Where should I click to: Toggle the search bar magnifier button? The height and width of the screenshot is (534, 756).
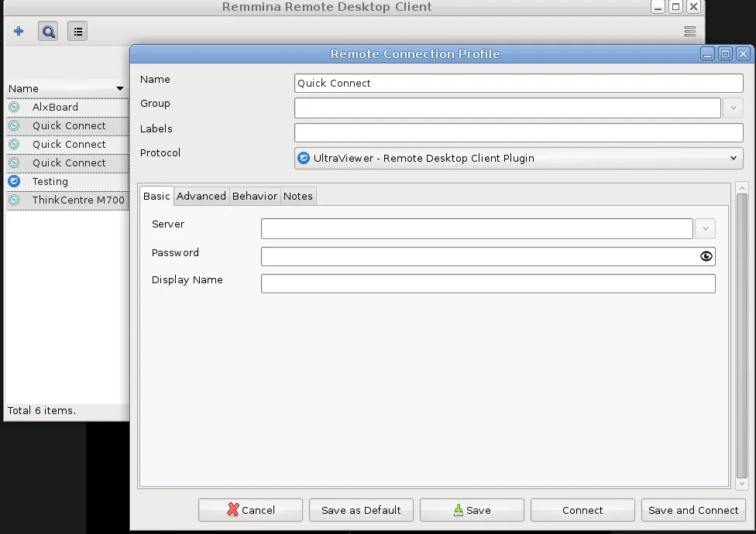[x=48, y=31]
